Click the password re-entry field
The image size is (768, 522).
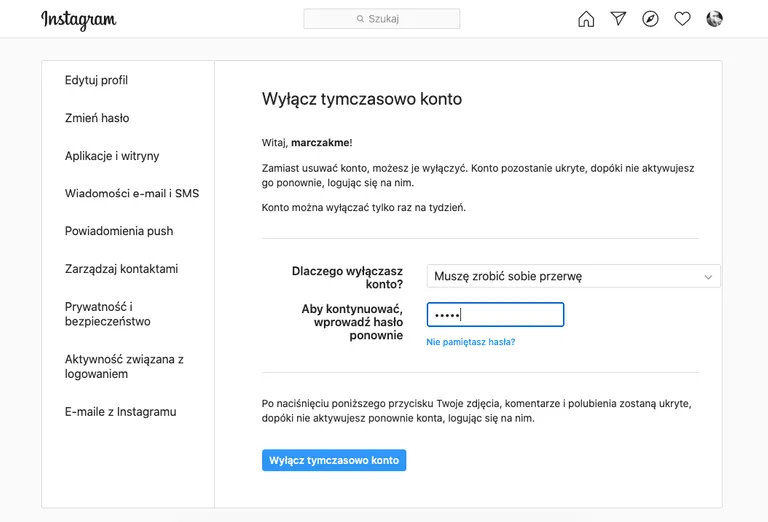coord(495,314)
